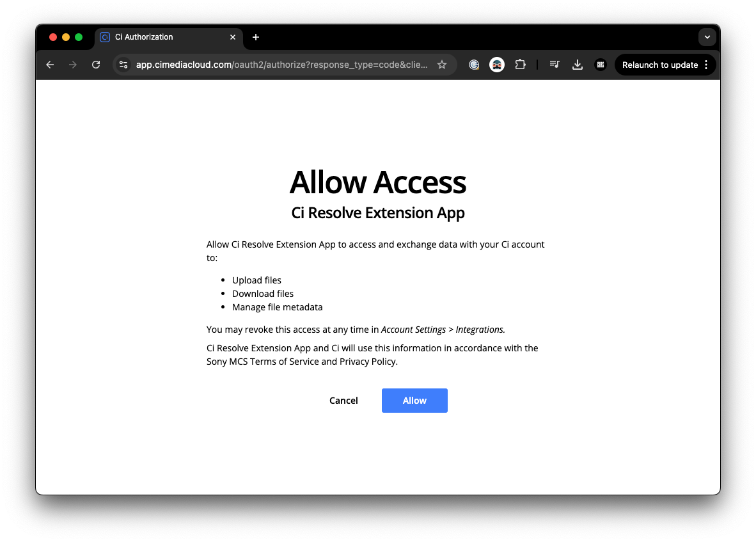Screen dimensions: 756x542
Task: Click the 'Account Settings > Integrations' text
Action: click(443, 330)
